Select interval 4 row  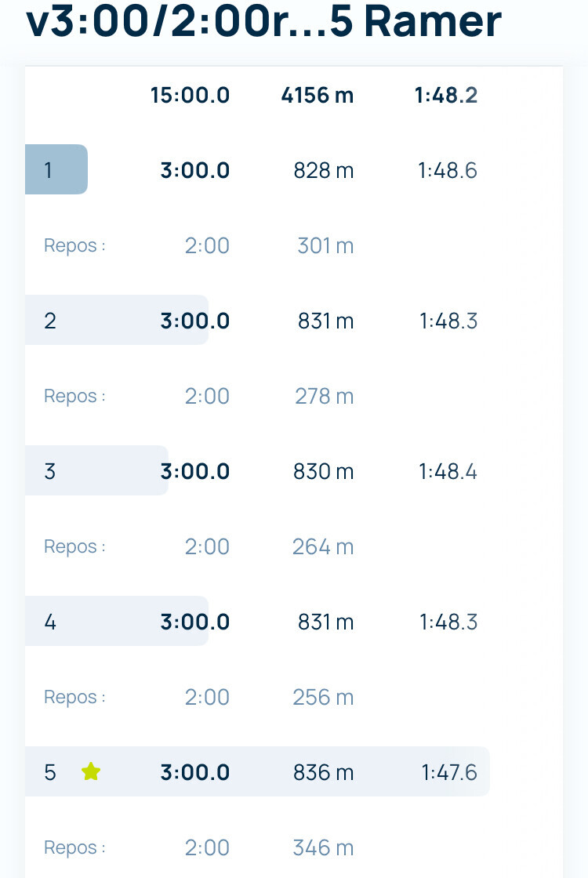116,622
